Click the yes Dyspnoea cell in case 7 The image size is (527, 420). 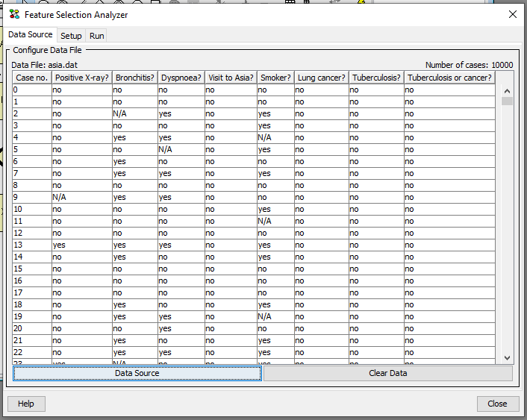pyautogui.click(x=181, y=173)
